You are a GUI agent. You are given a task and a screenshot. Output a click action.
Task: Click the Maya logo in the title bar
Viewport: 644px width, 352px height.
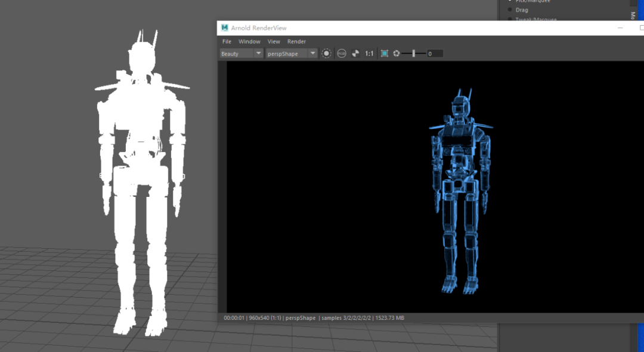click(x=225, y=28)
